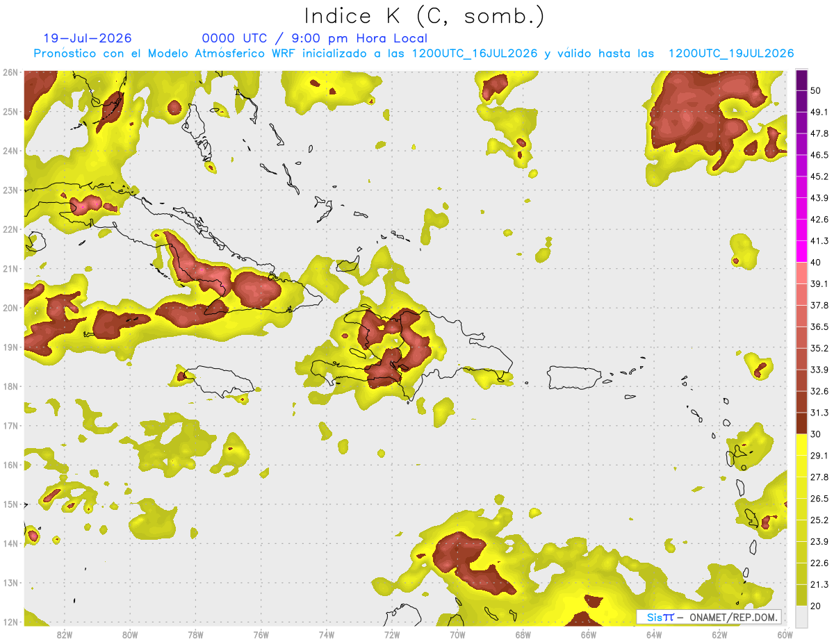Click the 17N latitude axis label

coord(10,426)
